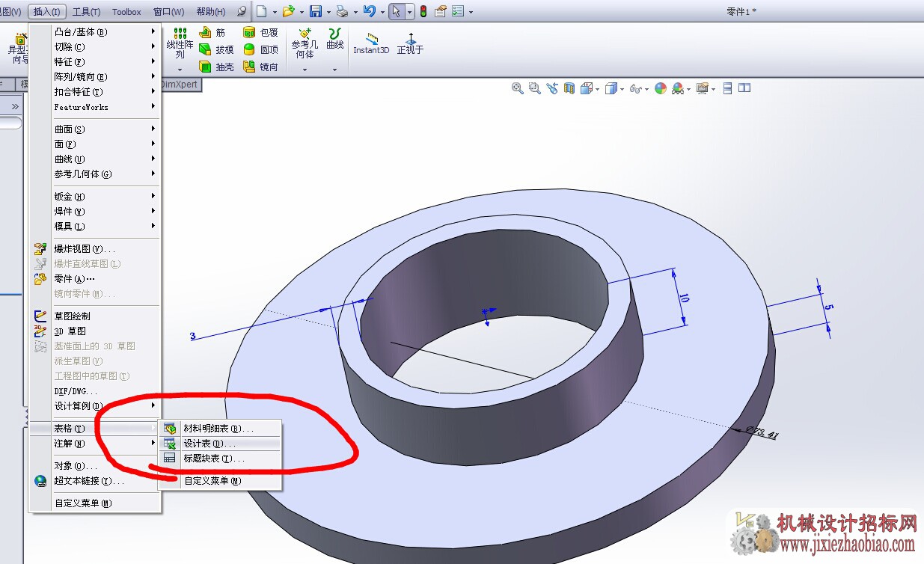The height and width of the screenshot is (564, 924).
Task: Click the Display Style cube icon
Action: (x=611, y=88)
